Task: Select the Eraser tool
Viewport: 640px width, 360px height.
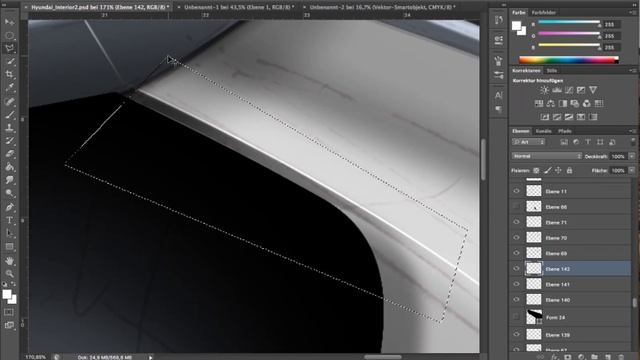Action: 9,154
